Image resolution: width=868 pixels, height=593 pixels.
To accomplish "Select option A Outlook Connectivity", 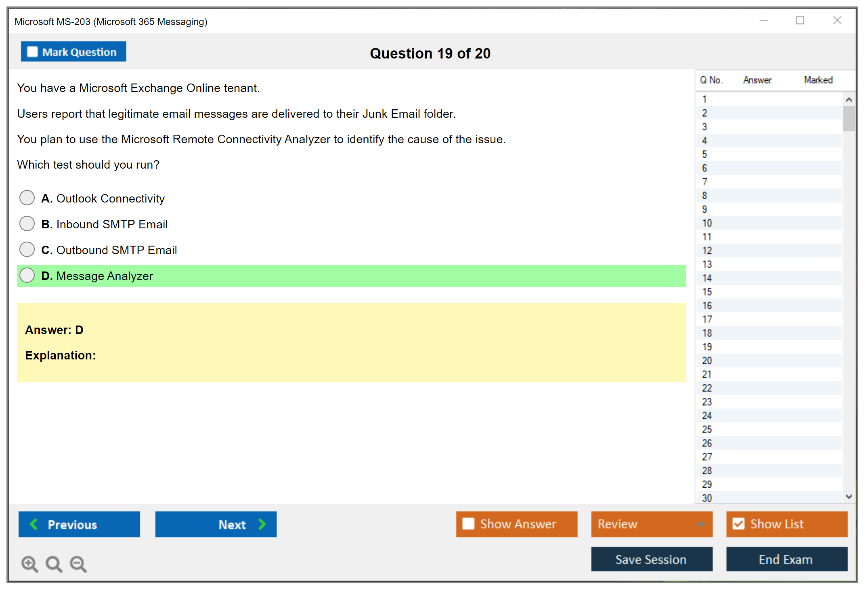I will tap(27, 198).
